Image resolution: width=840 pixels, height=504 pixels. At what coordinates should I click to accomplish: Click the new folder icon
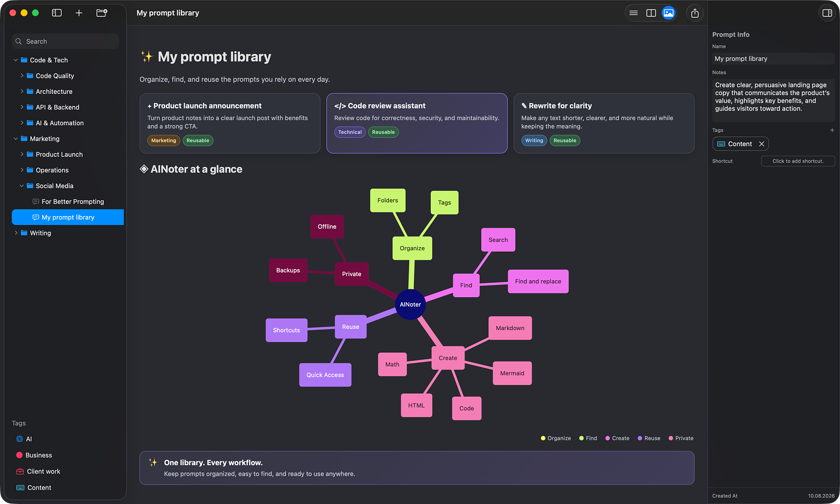102,13
